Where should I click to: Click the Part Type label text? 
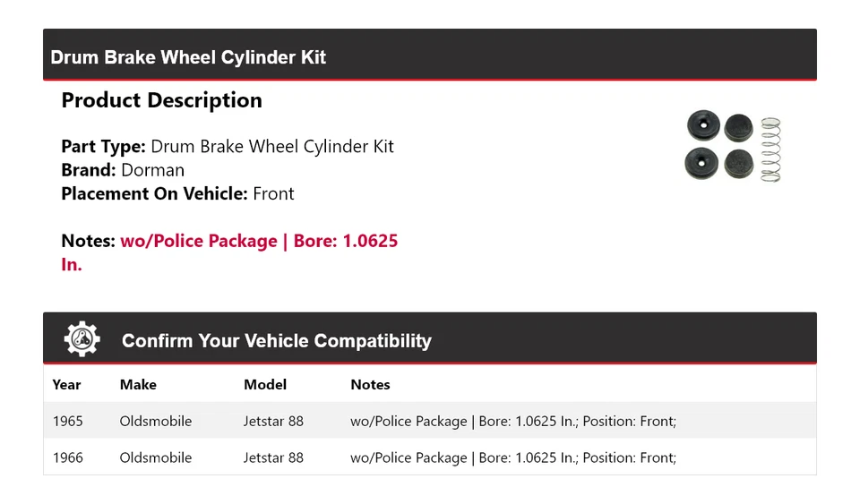click(x=103, y=147)
